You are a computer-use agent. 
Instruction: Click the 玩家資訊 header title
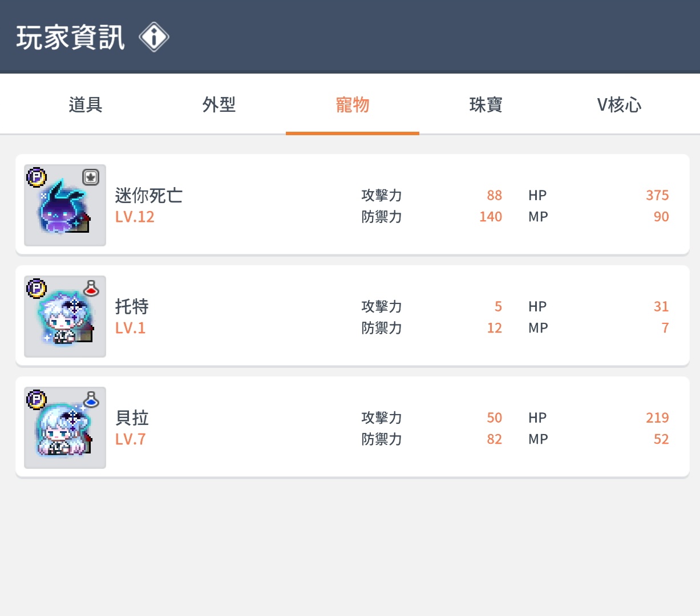[70, 38]
